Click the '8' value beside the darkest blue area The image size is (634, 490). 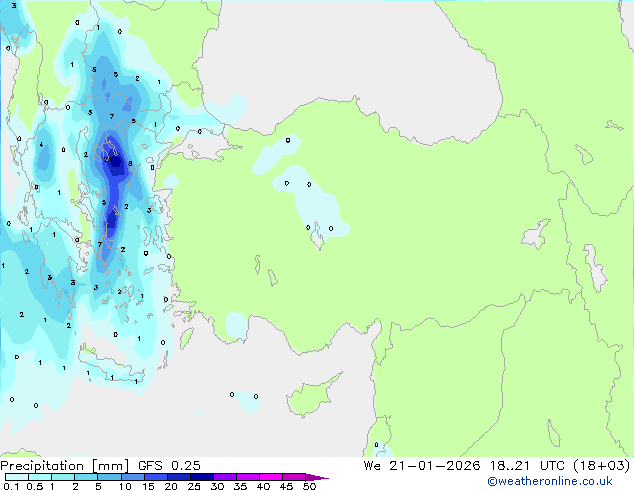(x=130, y=163)
